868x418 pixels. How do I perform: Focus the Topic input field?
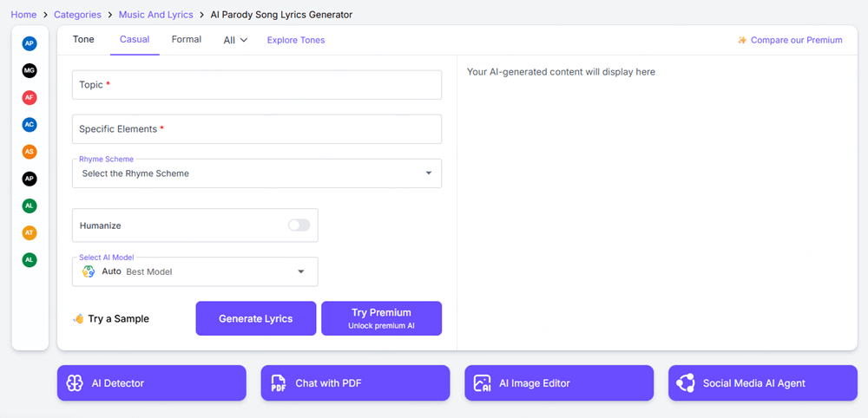257,85
